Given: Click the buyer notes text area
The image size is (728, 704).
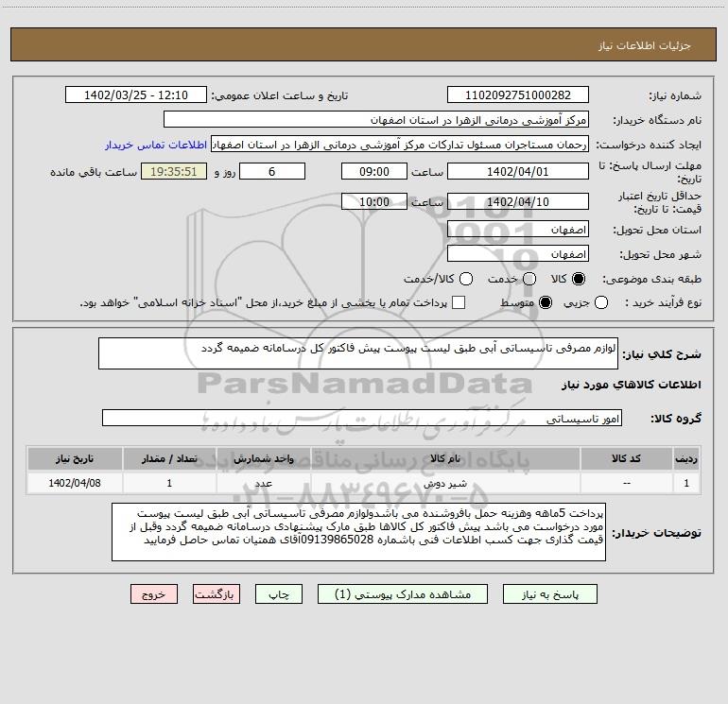Looking at the screenshot, I should tap(358, 532).
